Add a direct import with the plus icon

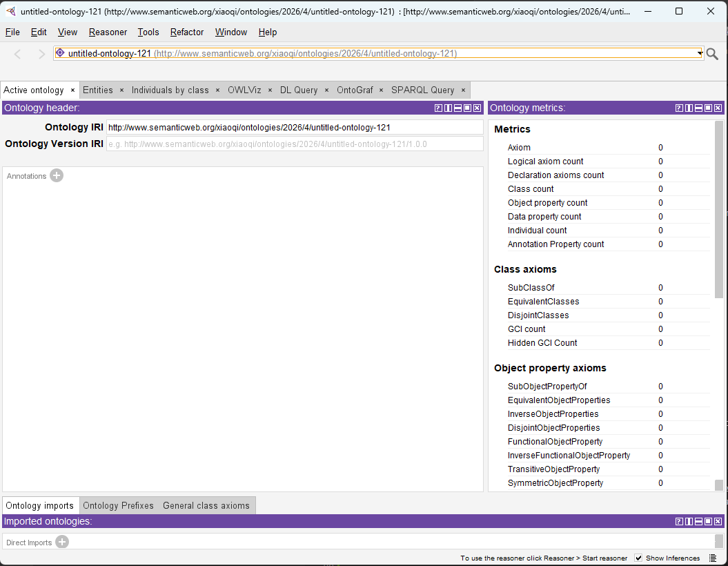[x=61, y=542]
